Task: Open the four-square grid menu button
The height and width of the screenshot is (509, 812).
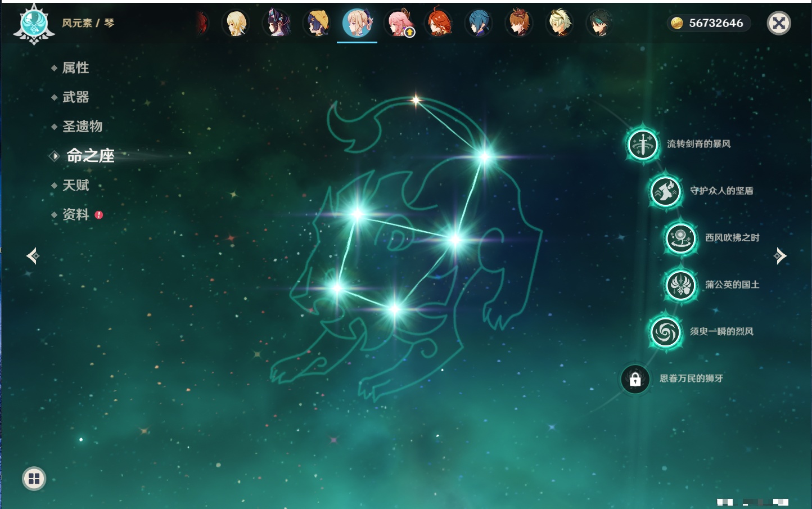Action: [x=34, y=479]
